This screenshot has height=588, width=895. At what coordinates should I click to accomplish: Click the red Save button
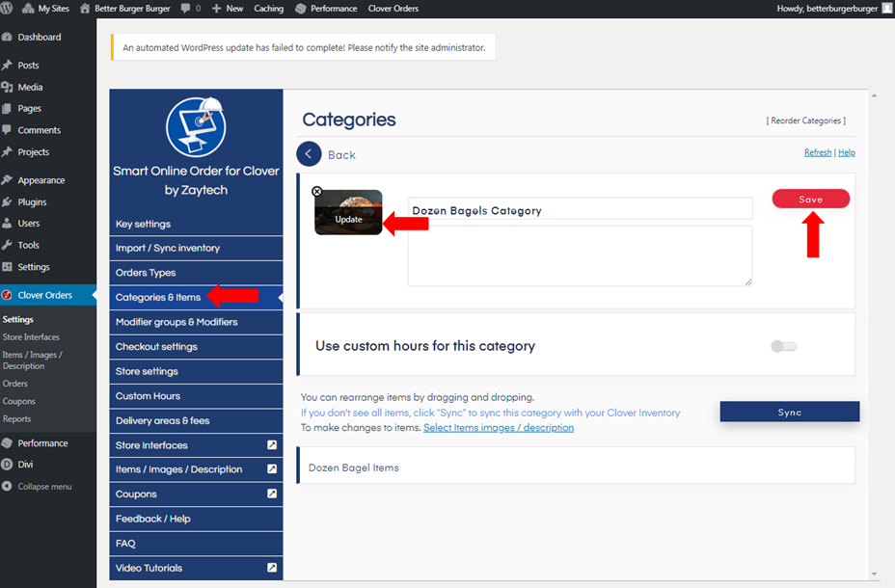(810, 199)
